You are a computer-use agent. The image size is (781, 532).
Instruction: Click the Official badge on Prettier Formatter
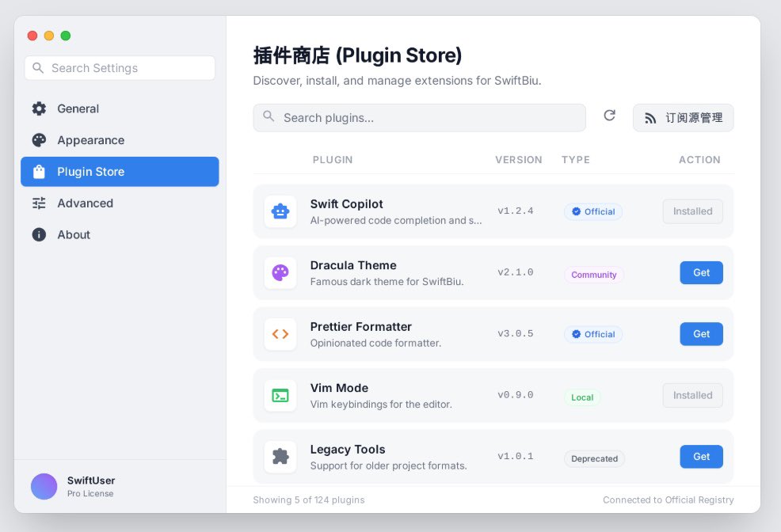(593, 334)
